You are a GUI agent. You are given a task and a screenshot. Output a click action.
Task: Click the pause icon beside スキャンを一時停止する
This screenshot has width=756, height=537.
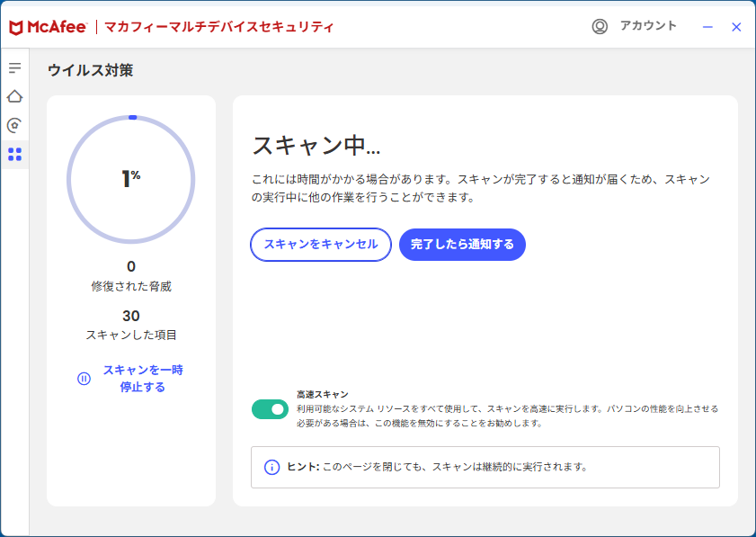tap(84, 379)
